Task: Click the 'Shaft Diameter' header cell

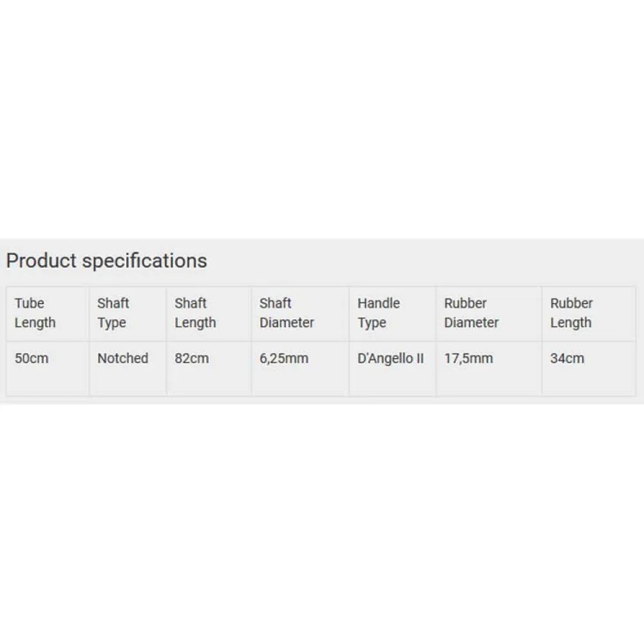Action: point(287,313)
